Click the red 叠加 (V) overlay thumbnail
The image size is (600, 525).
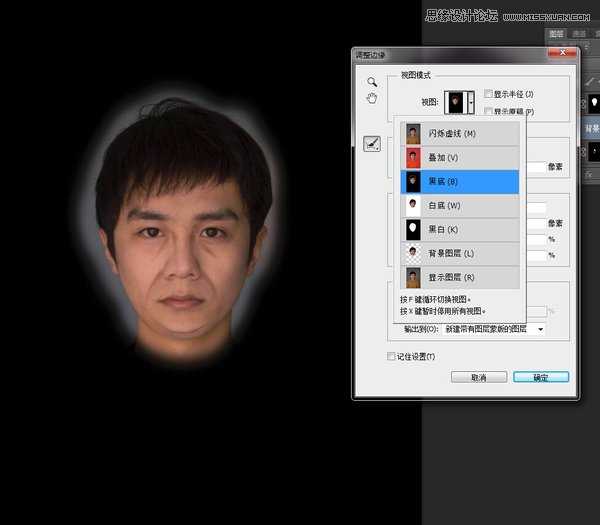point(413,157)
